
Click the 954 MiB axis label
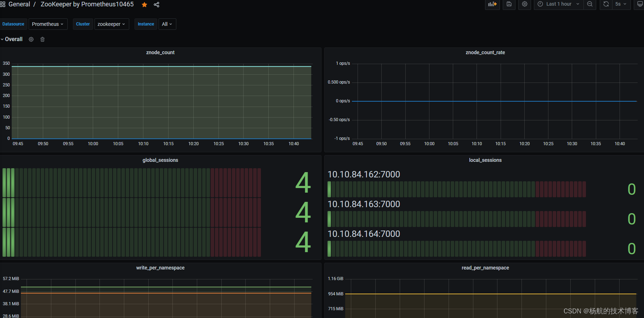(x=336, y=294)
